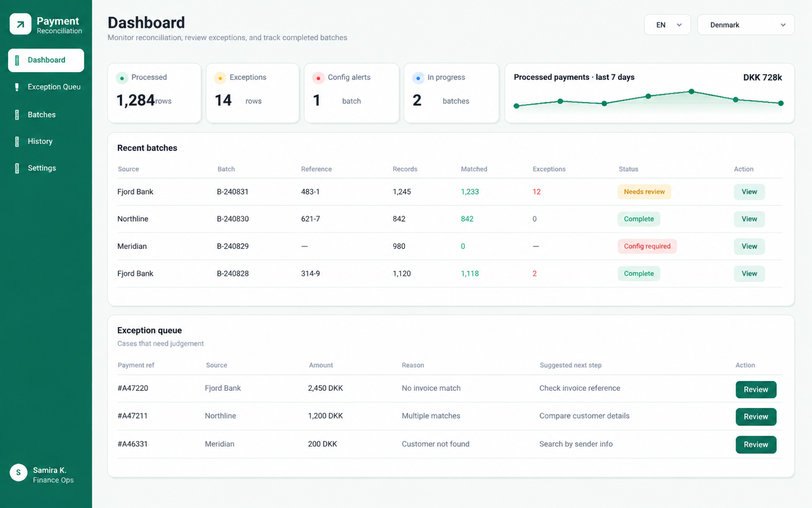Viewport: 812px width, 508px height.
Task: Click the Processed 1,284 rows card
Action: [x=154, y=93]
